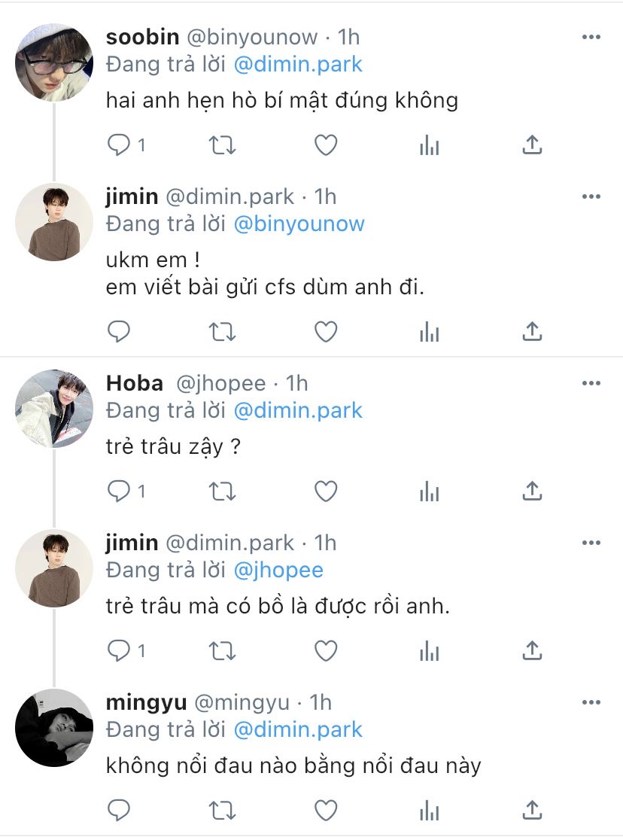The height and width of the screenshot is (840, 623).
Task: Open soobin's profile picture
Action: click(54, 62)
